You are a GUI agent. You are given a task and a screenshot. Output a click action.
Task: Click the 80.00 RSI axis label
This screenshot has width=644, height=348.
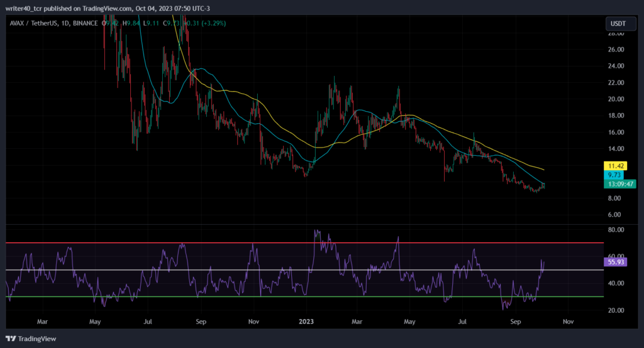616,230
